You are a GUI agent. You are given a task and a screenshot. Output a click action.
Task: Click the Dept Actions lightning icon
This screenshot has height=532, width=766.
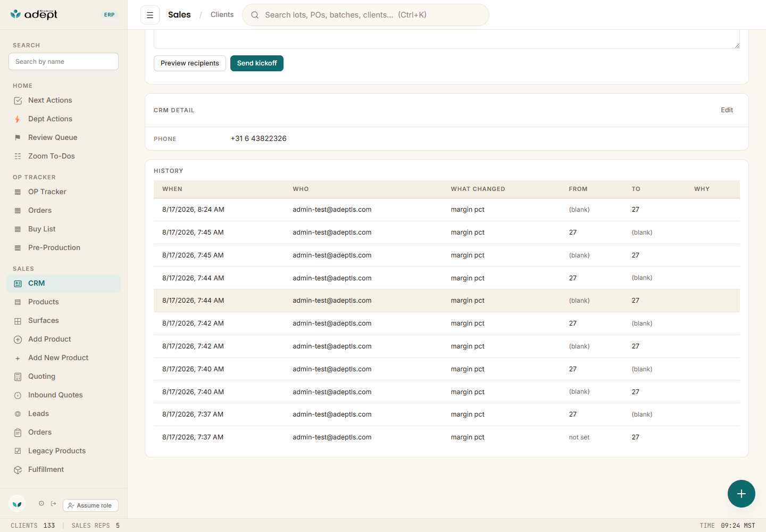tap(18, 119)
